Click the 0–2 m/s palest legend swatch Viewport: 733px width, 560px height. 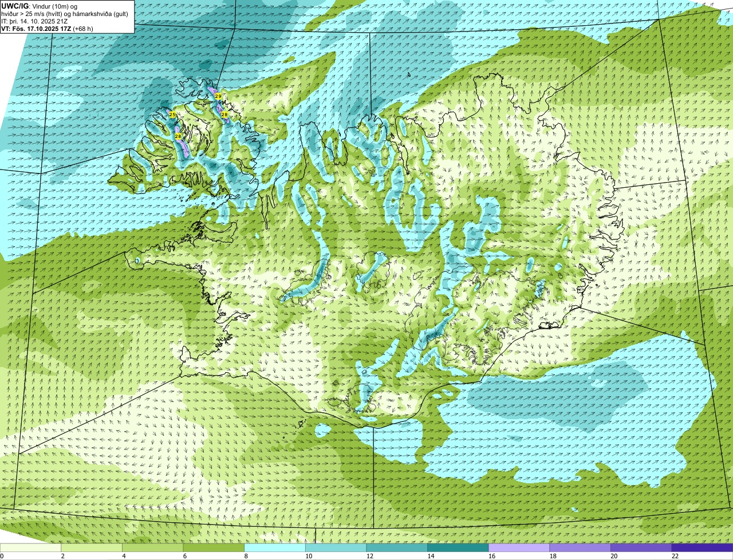pyautogui.click(x=30, y=547)
